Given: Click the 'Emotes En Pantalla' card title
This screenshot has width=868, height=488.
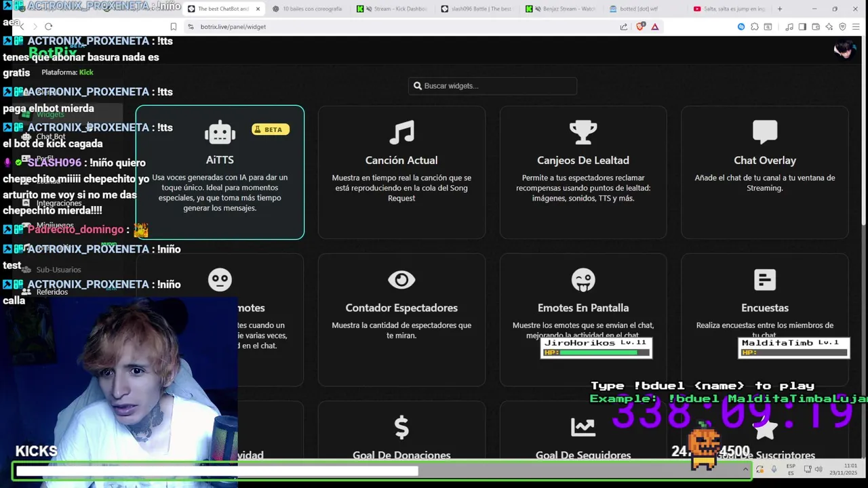Looking at the screenshot, I should 583,308.
